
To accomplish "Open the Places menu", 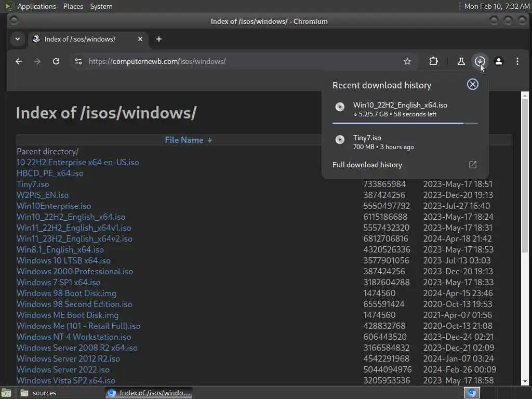I will pos(73,6).
